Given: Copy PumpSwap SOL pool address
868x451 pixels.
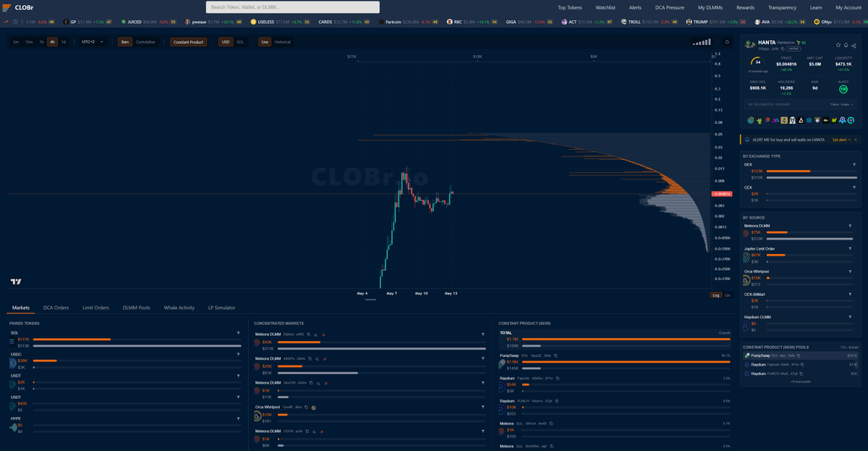Looking at the screenshot, I should click(x=555, y=355).
